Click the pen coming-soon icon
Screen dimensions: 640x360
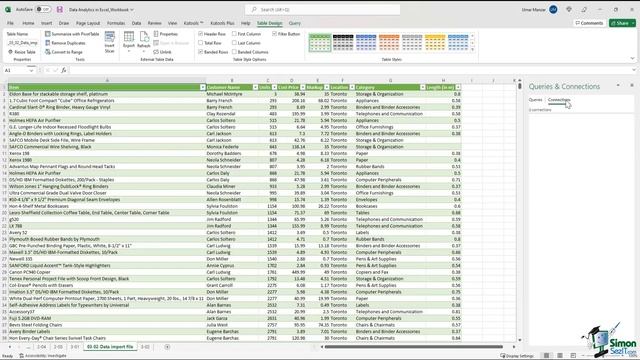click(584, 9)
